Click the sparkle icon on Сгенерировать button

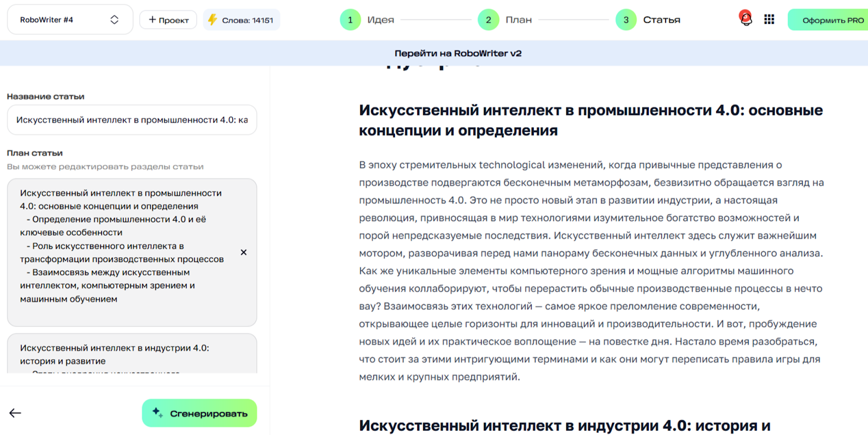157,412
